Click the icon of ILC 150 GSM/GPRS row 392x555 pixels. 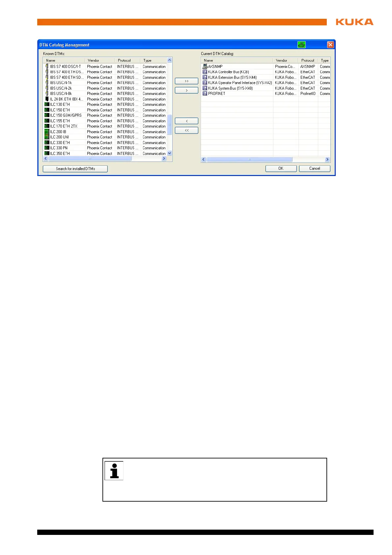47,115
